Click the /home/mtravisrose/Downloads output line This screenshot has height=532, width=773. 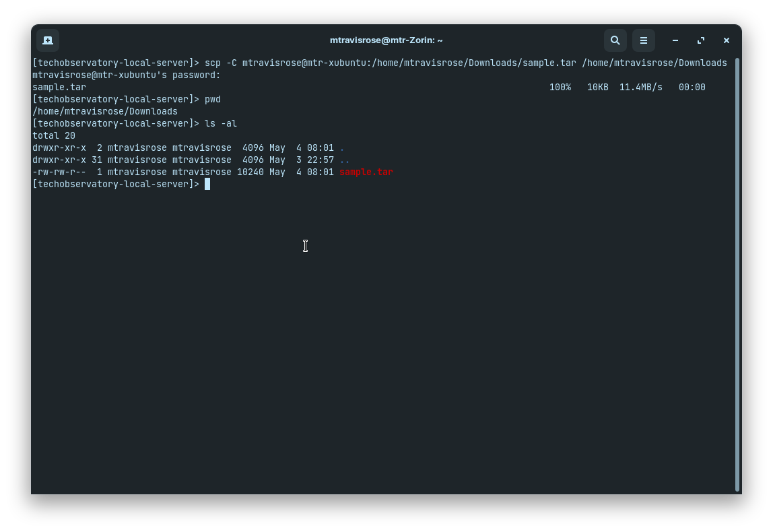pyautogui.click(x=105, y=112)
